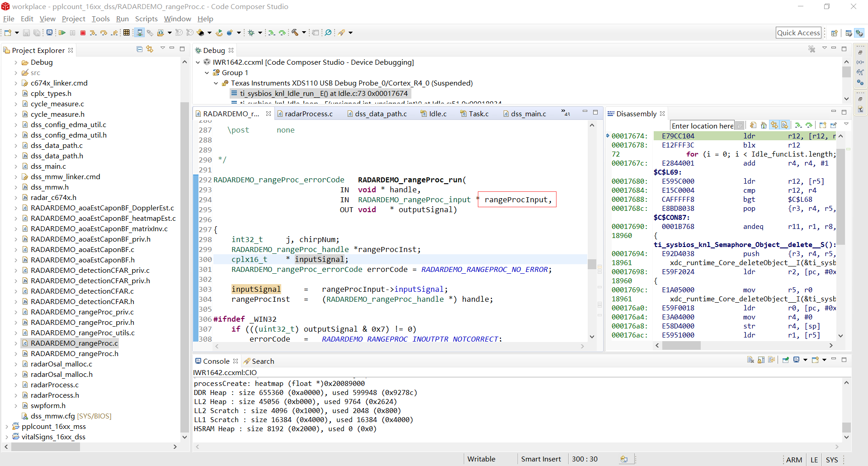Open the Scripts menu
This screenshot has width=868, height=466.
[x=146, y=19]
